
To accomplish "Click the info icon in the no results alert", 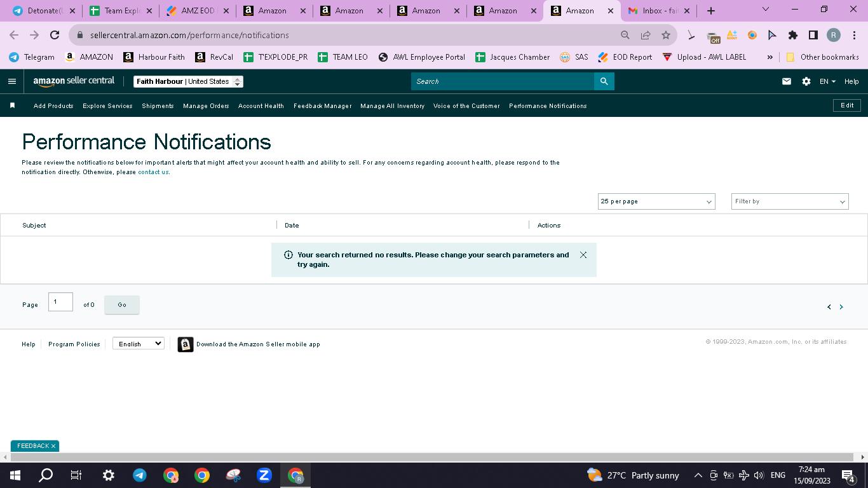I will (x=288, y=255).
